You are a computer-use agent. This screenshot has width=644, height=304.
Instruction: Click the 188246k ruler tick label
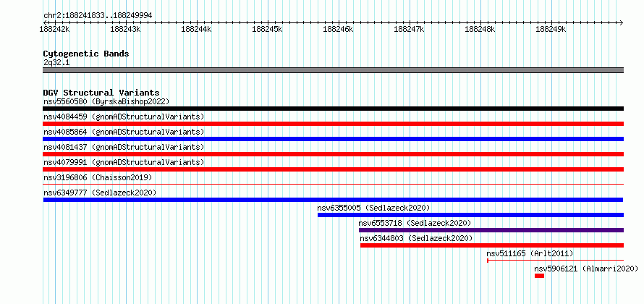click(x=339, y=29)
